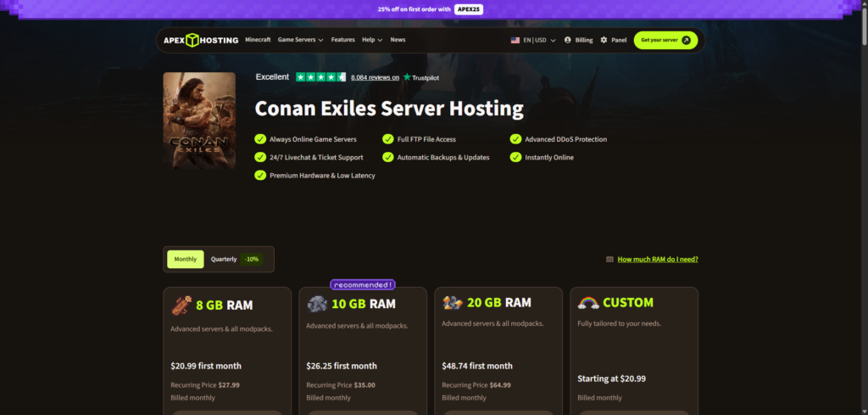
Task: Click Recurring Price $27.99 text
Action: point(205,385)
